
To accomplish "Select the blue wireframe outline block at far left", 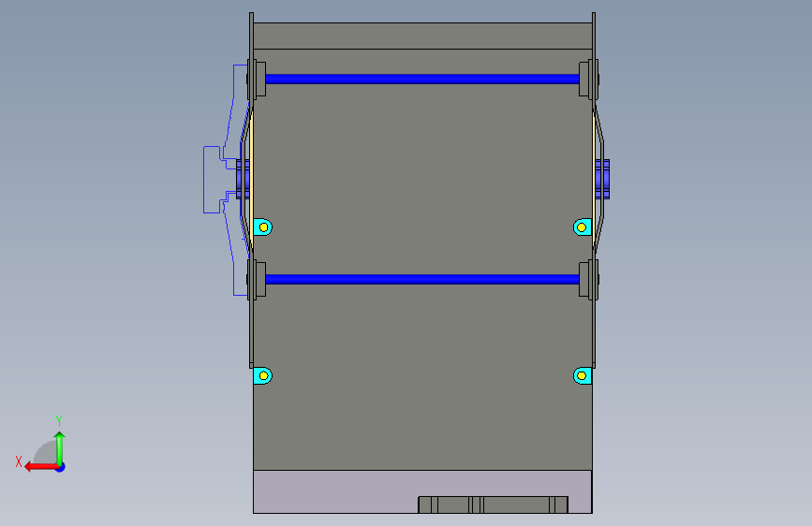I will pyautogui.click(x=212, y=180).
